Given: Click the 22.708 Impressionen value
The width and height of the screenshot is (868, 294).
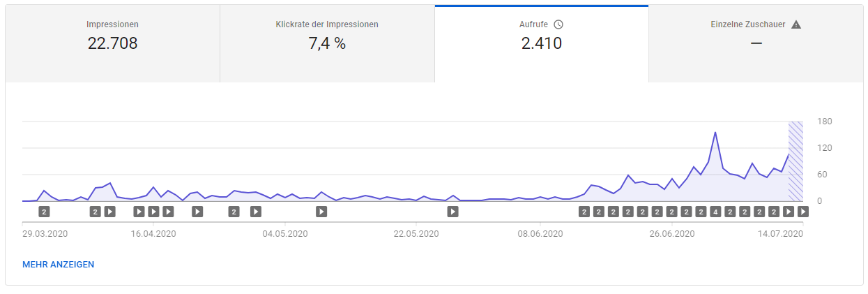Looking at the screenshot, I should [112, 43].
